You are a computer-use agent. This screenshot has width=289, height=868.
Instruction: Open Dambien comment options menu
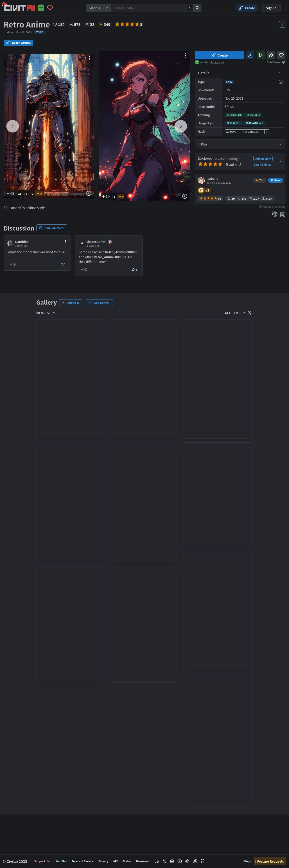pos(65,242)
